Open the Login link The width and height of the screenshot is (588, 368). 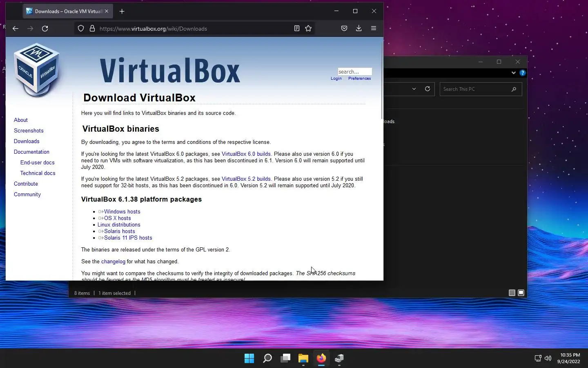tap(336, 79)
